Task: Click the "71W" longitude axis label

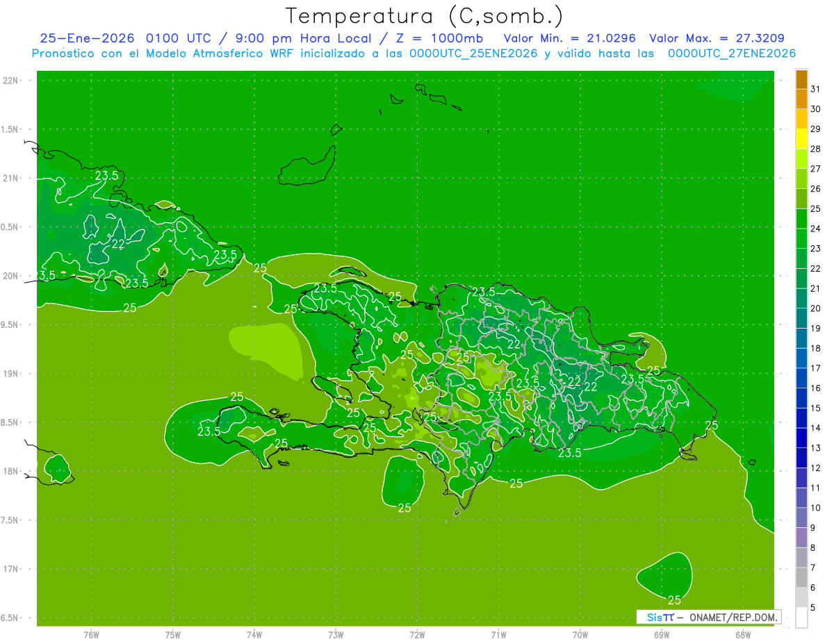Action: click(498, 634)
